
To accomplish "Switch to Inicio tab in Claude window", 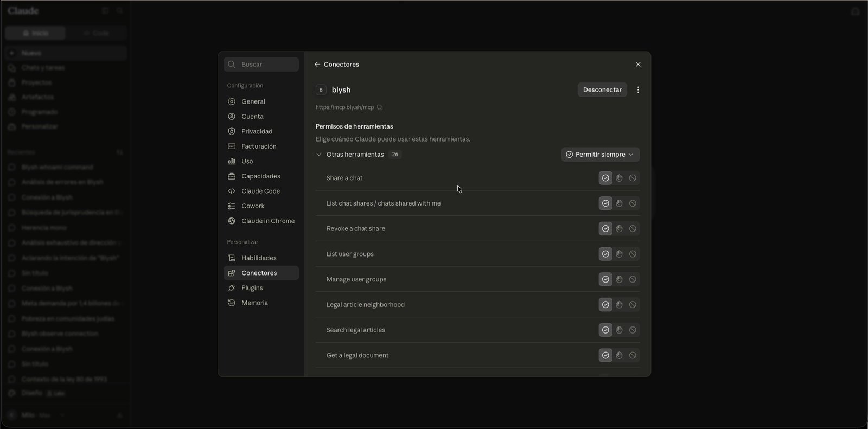I will point(35,33).
